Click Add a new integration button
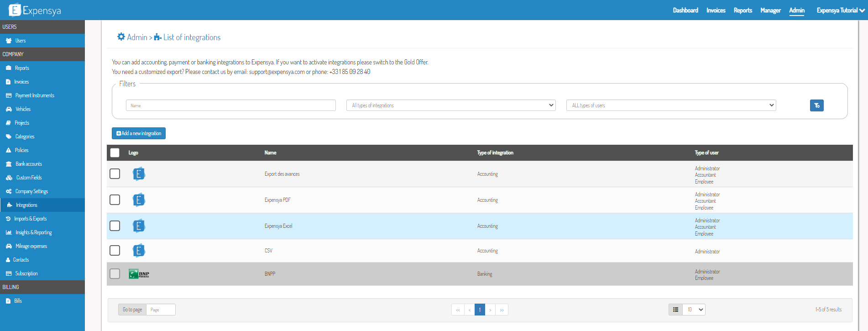 [139, 133]
